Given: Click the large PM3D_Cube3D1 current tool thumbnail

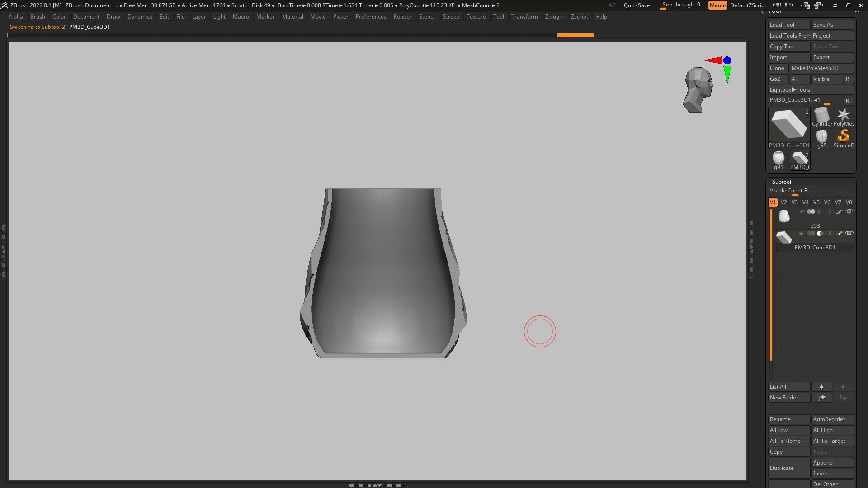Looking at the screenshot, I should [x=789, y=128].
